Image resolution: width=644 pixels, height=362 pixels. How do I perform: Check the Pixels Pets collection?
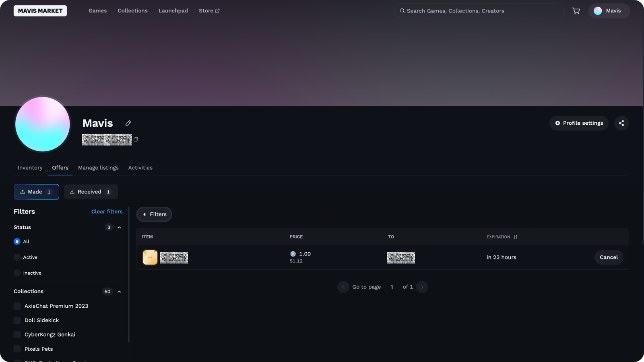(x=17, y=349)
